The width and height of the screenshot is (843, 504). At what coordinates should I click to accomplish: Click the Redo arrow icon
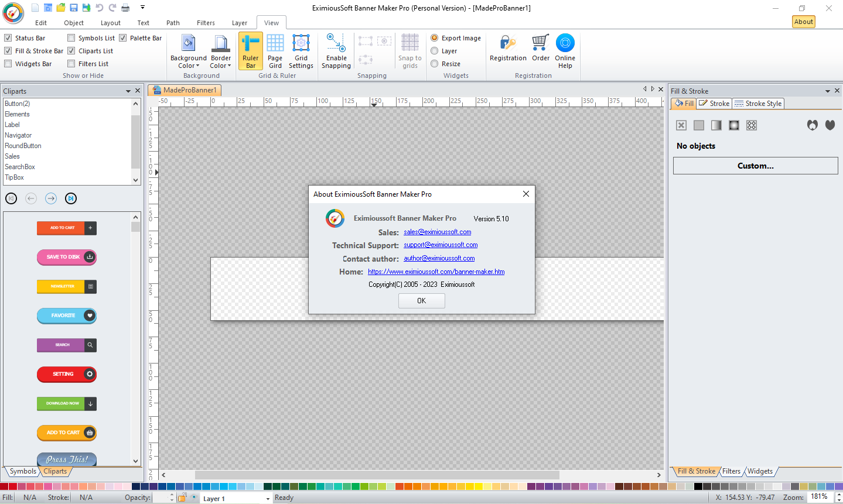click(112, 8)
